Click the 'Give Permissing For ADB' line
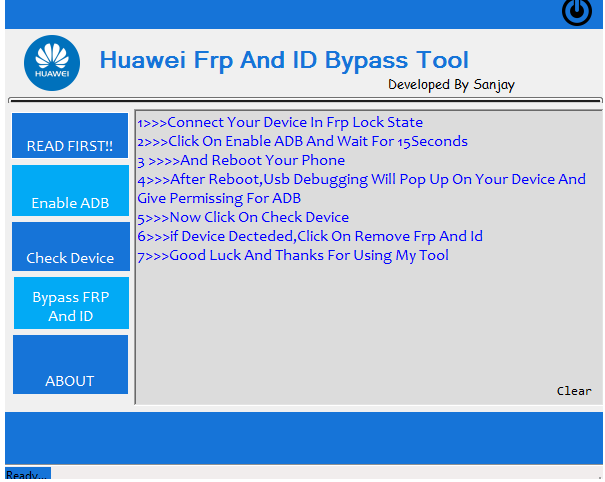Viewport: 605px width, 482px height. pos(219,198)
